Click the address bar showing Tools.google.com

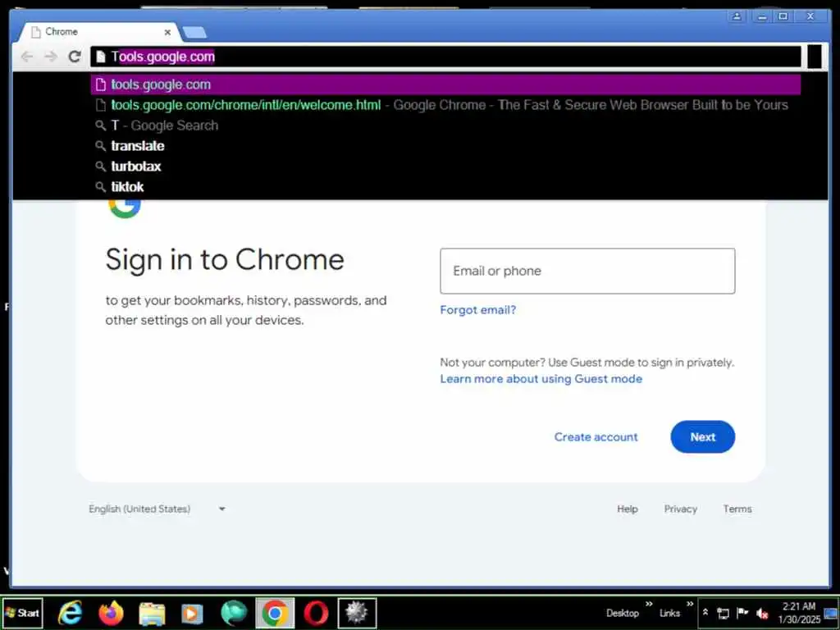coord(445,57)
